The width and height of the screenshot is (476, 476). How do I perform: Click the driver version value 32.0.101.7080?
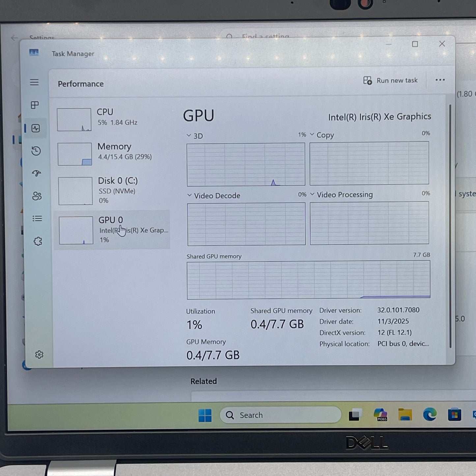pos(398,310)
